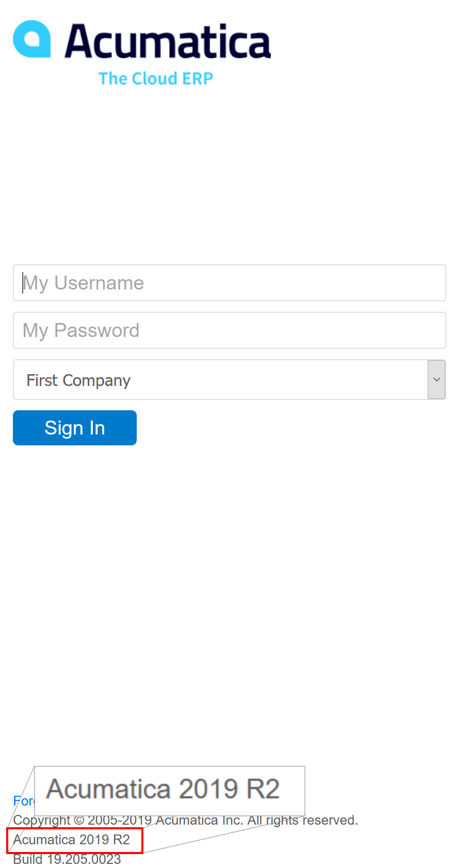
Task: Click the "The Cloud ERP" tagline
Action: [156, 79]
